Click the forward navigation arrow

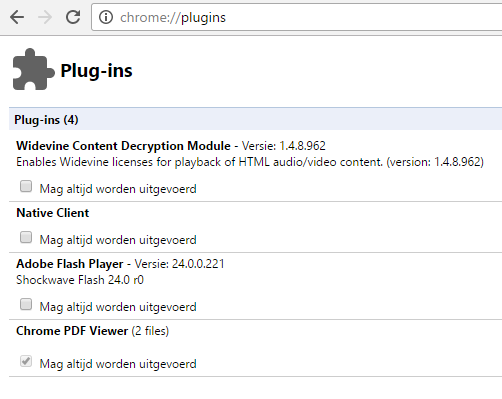pyautogui.click(x=45, y=17)
